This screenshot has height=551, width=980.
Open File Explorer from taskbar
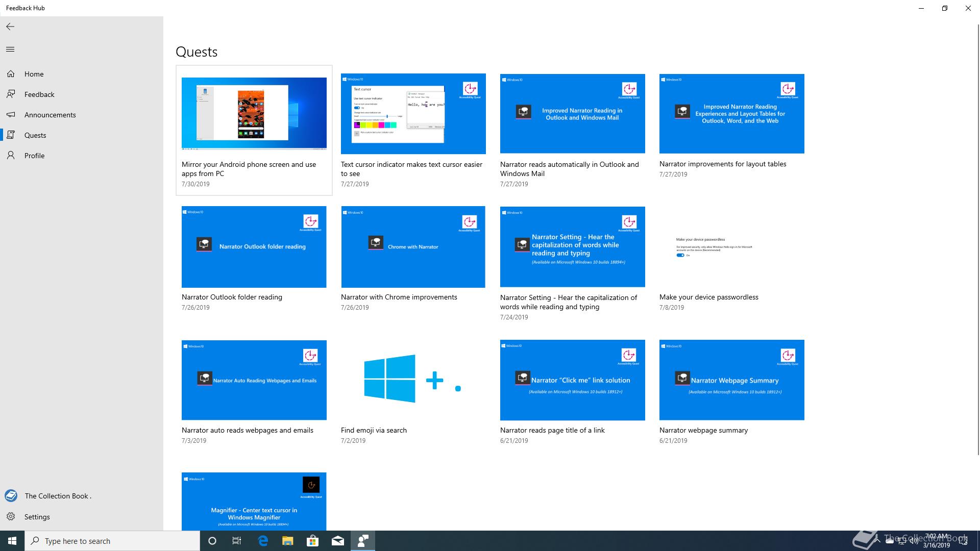[288, 541]
